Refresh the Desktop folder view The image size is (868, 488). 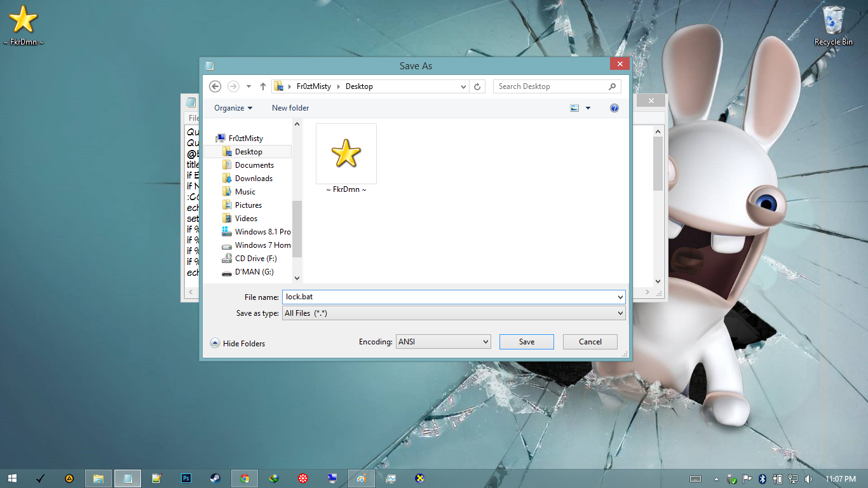(477, 86)
